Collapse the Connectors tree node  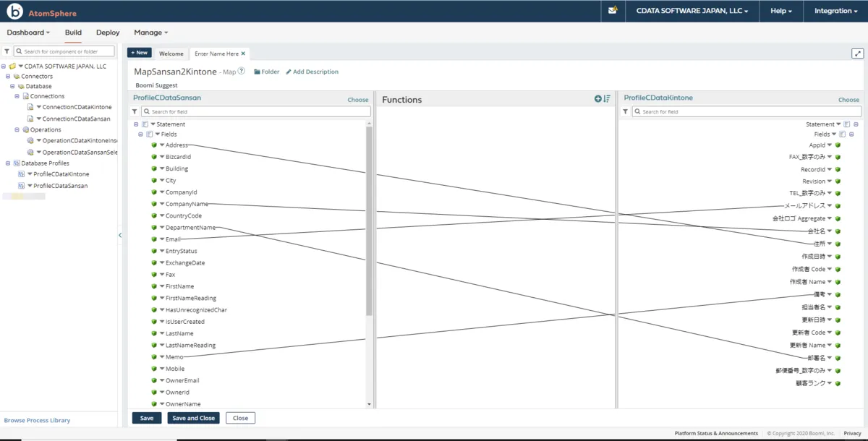pos(8,77)
